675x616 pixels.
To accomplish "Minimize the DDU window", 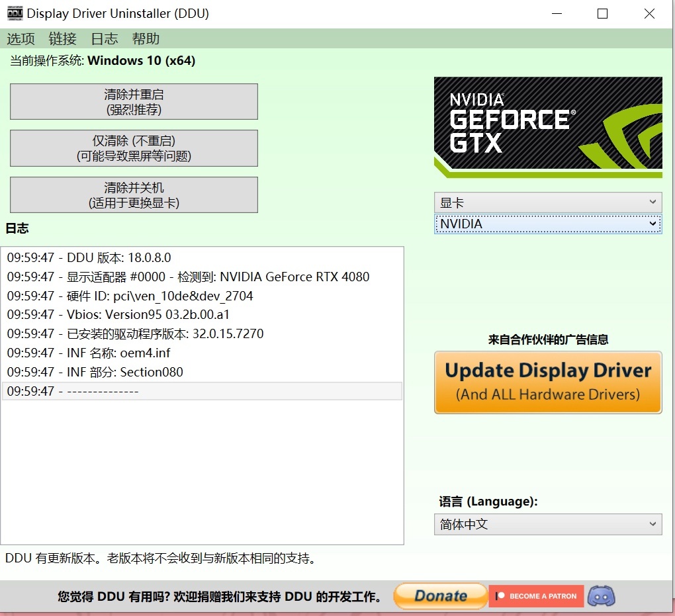I will 557,14.
